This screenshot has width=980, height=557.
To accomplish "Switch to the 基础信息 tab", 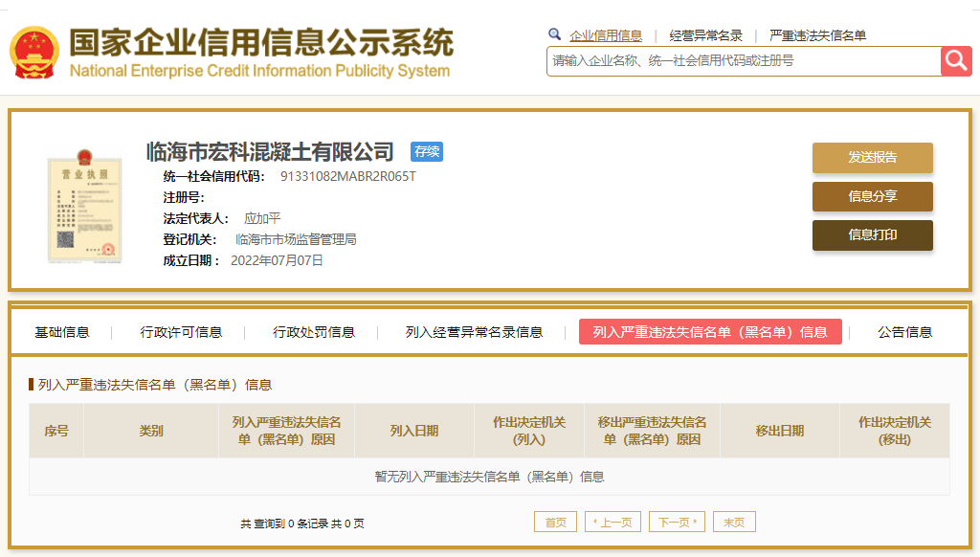I will [x=62, y=332].
